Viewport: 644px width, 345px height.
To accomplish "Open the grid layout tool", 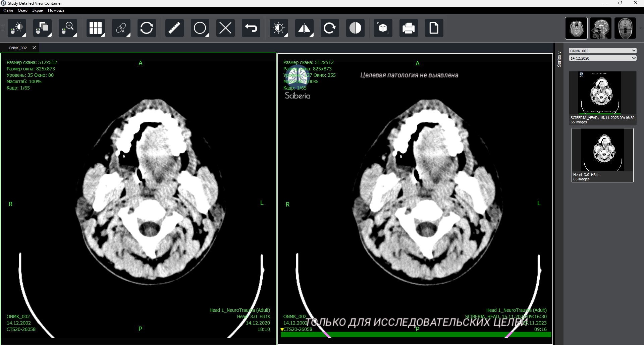I will pos(96,28).
